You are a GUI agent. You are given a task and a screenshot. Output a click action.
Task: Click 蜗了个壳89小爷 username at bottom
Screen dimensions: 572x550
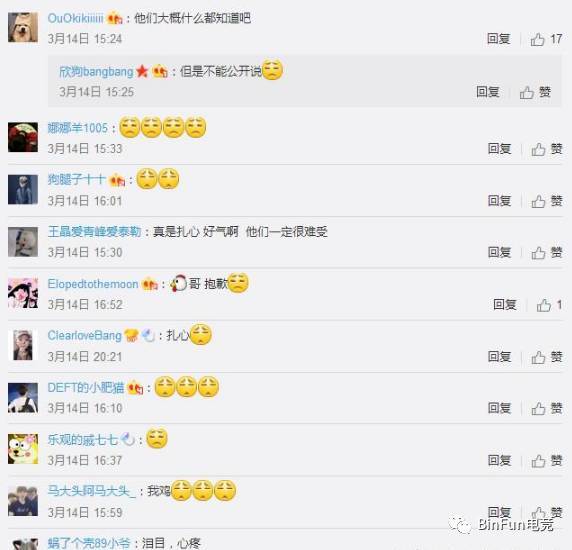click(89, 543)
